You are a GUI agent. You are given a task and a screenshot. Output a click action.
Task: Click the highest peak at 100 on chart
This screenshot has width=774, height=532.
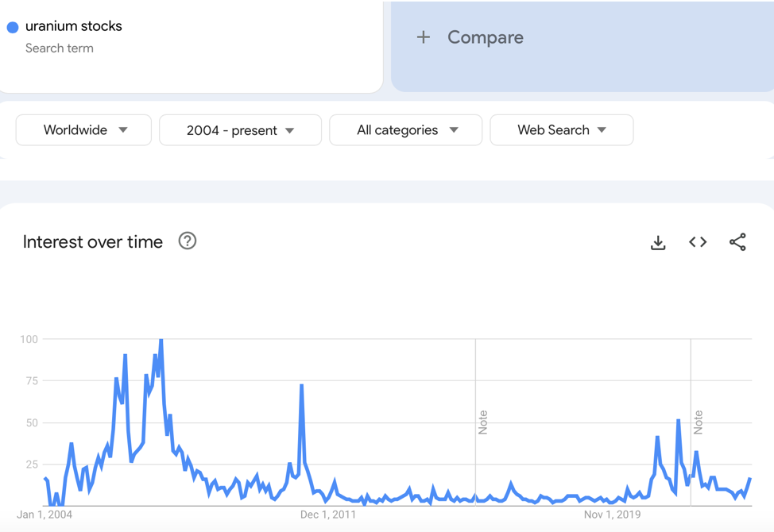[x=161, y=341]
